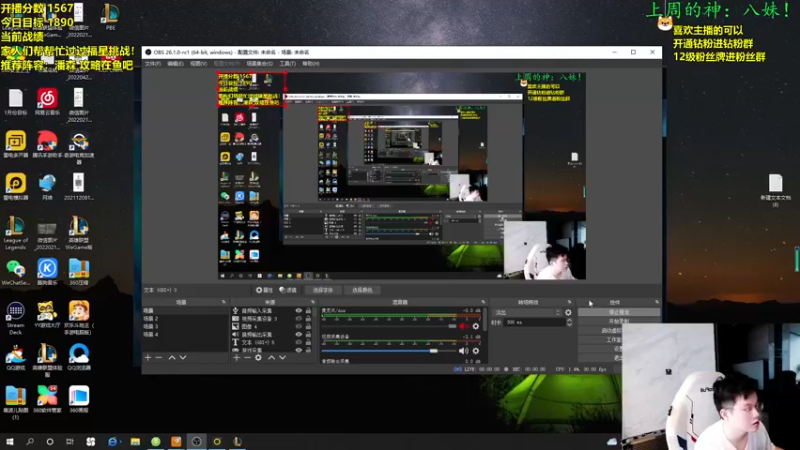
Task: Open 新建文本文档 file on desktop
Action: pyautogui.click(x=776, y=190)
